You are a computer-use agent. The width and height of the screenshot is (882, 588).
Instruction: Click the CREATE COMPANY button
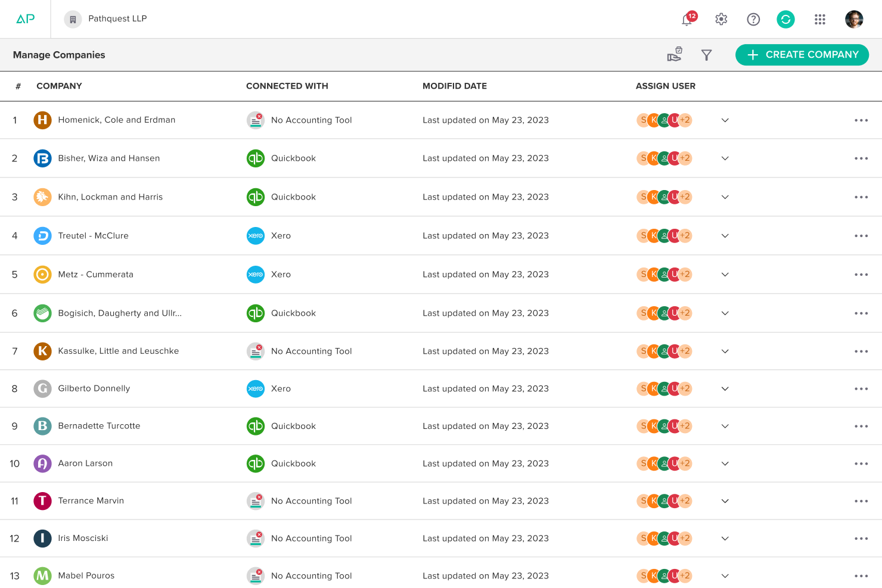click(802, 55)
